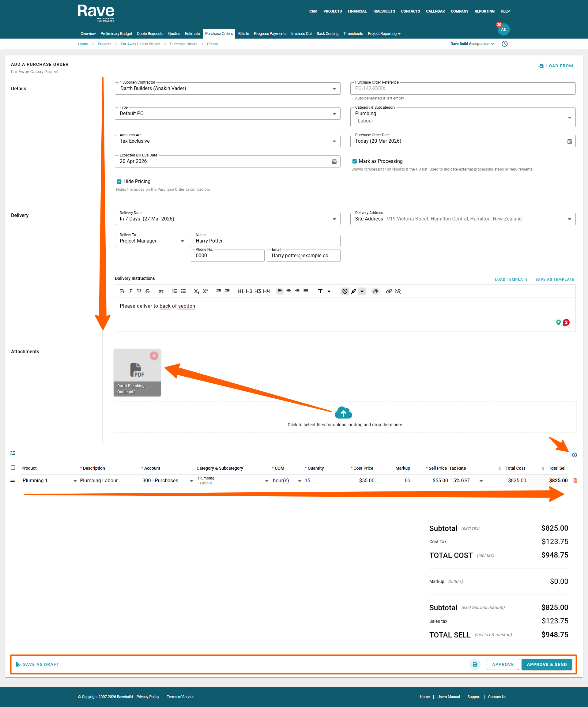The image size is (588, 707).
Task: Toggle Mark as Processing checkbox
Action: [x=354, y=161]
